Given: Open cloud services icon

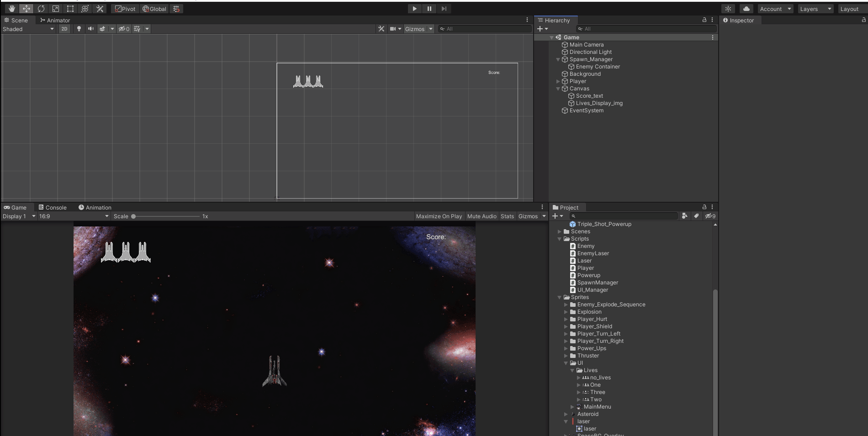Looking at the screenshot, I should point(746,9).
